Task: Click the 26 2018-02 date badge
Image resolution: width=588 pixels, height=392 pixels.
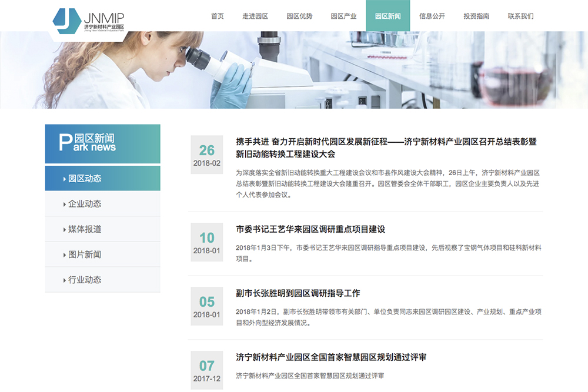Action: pos(206,155)
